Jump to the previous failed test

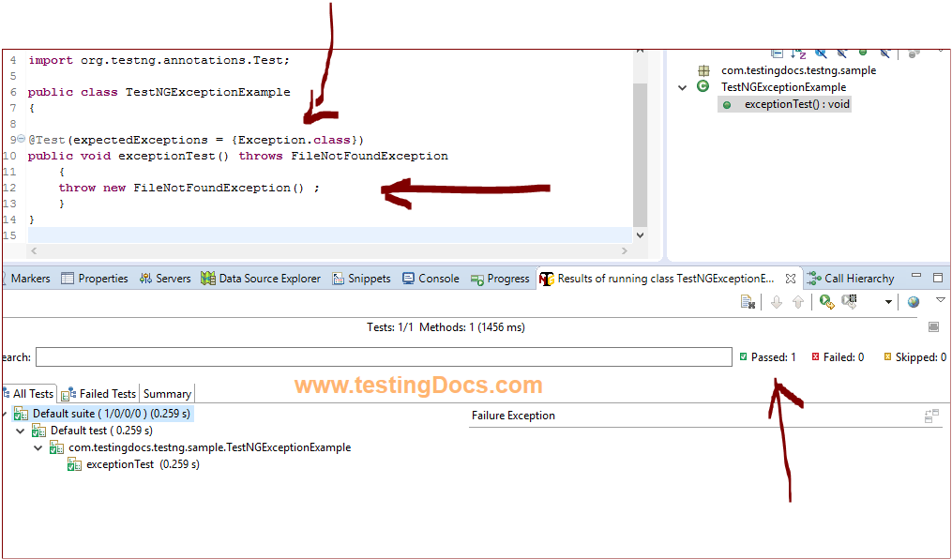[799, 301]
